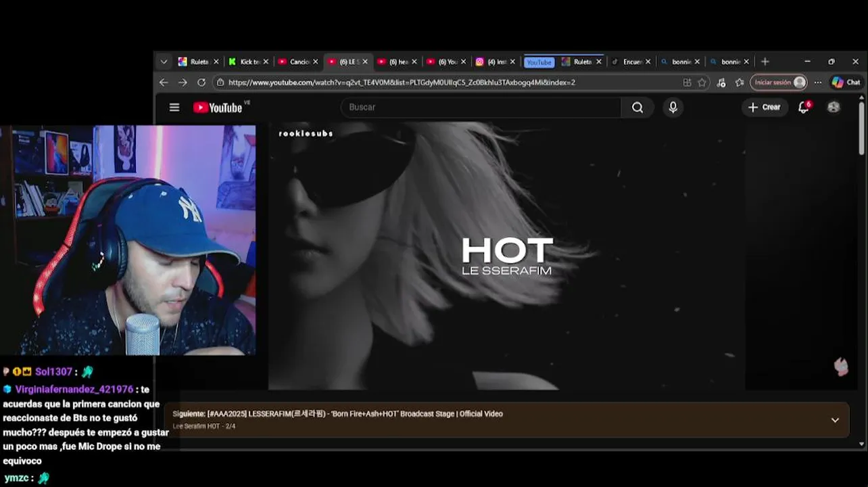Image resolution: width=868 pixels, height=487 pixels.
Task: Start voice search with the microphone icon
Action: [673, 108]
